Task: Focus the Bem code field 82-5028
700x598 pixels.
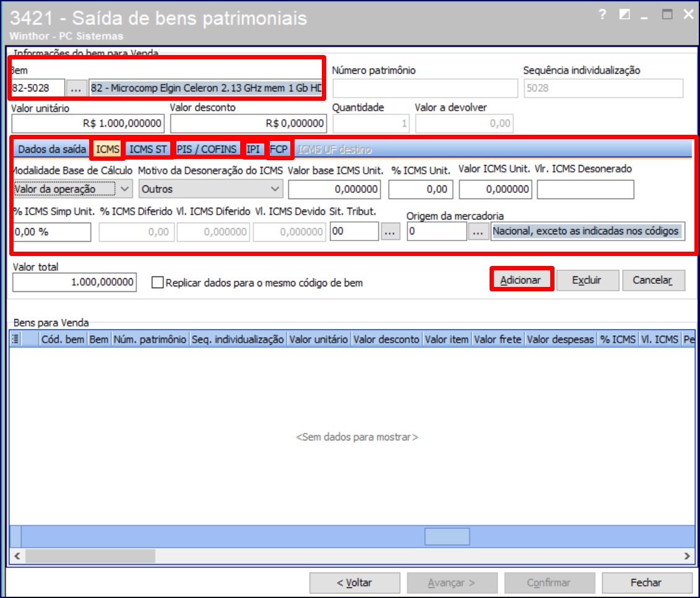Action: pyautogui.click(x=38, y=88)
